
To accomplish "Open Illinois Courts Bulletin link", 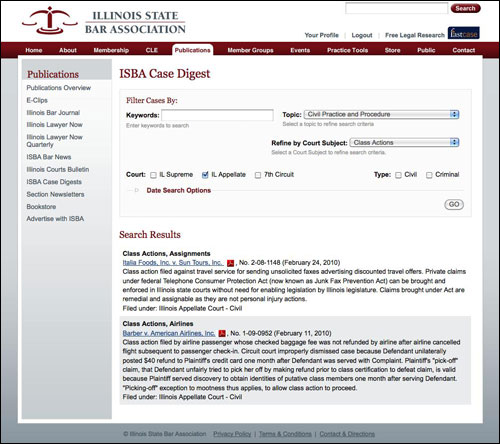I will point(58,169).
